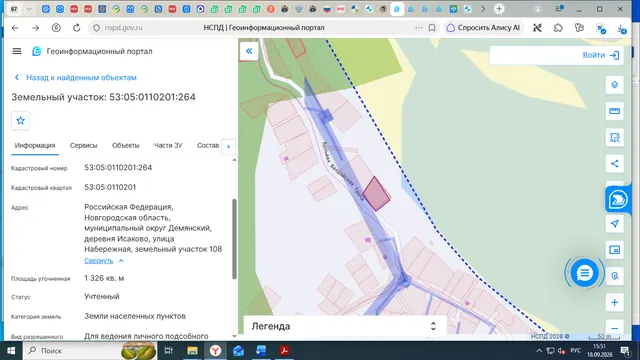Click the nspd.gov.ru address field
This screenshot has height=360, width=640.
coord(123,28)
